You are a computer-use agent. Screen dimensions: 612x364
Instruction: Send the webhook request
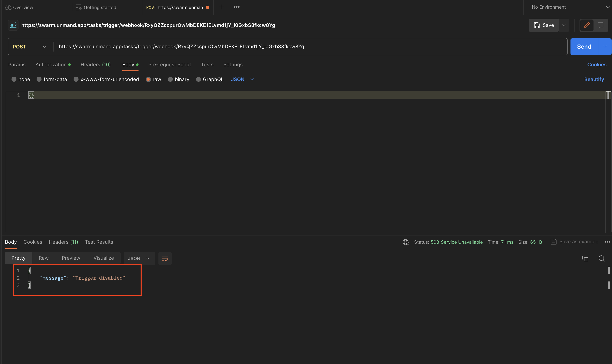(584, 46)
